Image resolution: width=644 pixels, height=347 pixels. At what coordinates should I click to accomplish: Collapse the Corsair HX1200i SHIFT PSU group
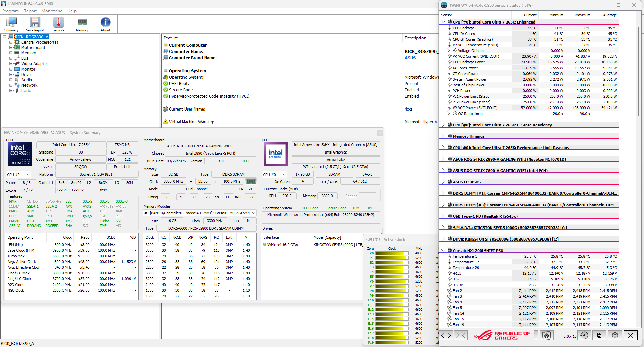(443, 251)
